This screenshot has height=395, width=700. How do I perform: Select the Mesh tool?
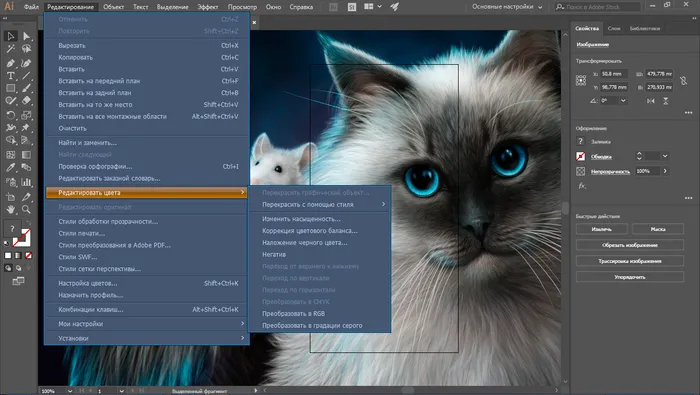click(x=11, y=155)
